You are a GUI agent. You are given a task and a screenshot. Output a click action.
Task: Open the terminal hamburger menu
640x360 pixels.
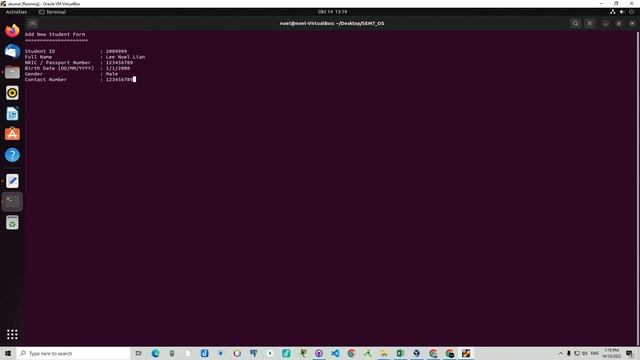[x=590, y=23]
